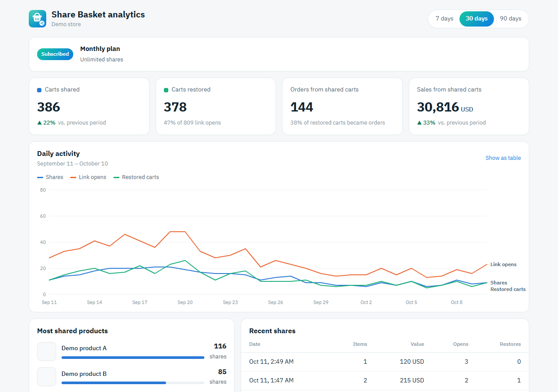The image size is (558, 392).
Task: Click the blue Carts shared indicator square
Action: 39,90
